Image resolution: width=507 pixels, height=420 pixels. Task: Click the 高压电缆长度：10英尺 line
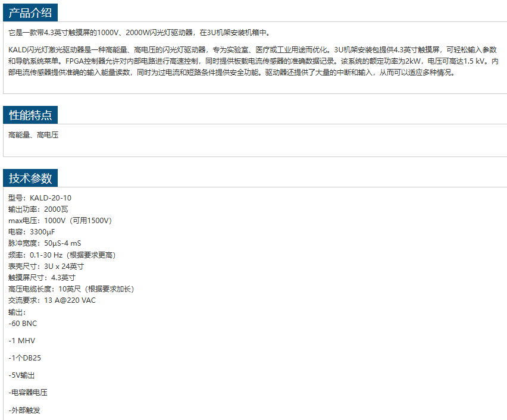point(71,289)
